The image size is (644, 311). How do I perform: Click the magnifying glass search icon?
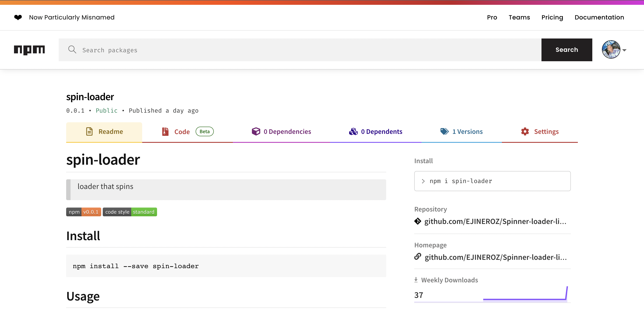[72, 49]
